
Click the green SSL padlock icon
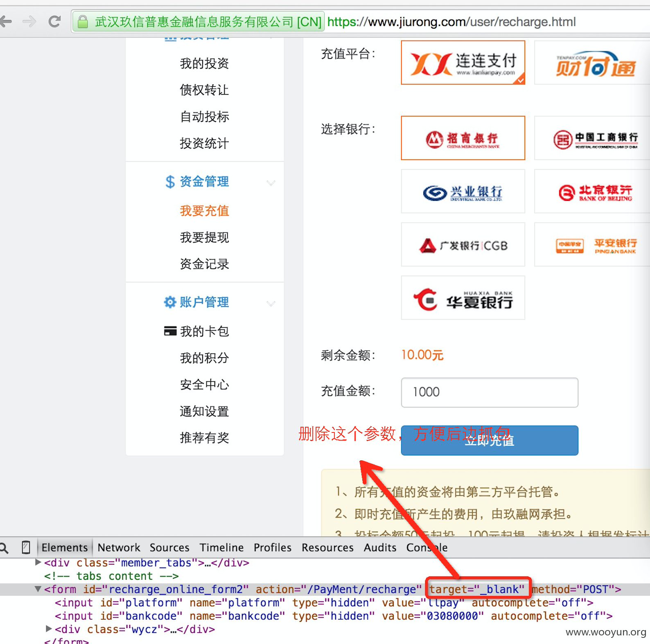point(83,22)
